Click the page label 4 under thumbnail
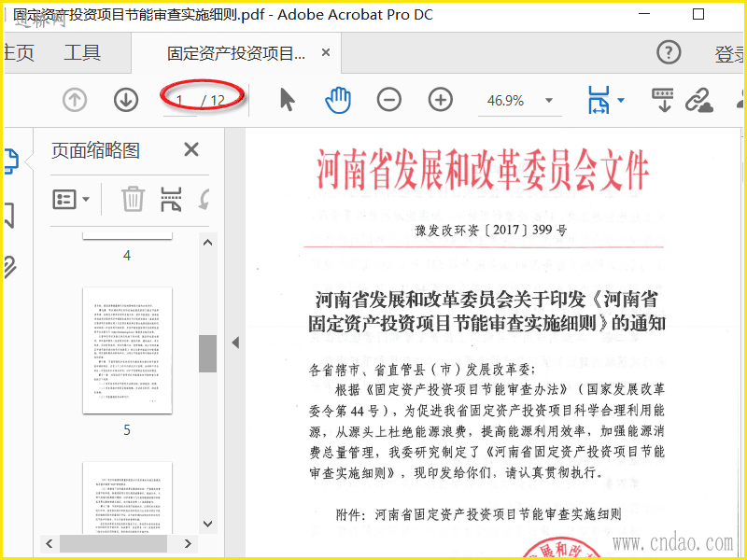This screenshot has height=560, width=747. click(x=127, y=256)
